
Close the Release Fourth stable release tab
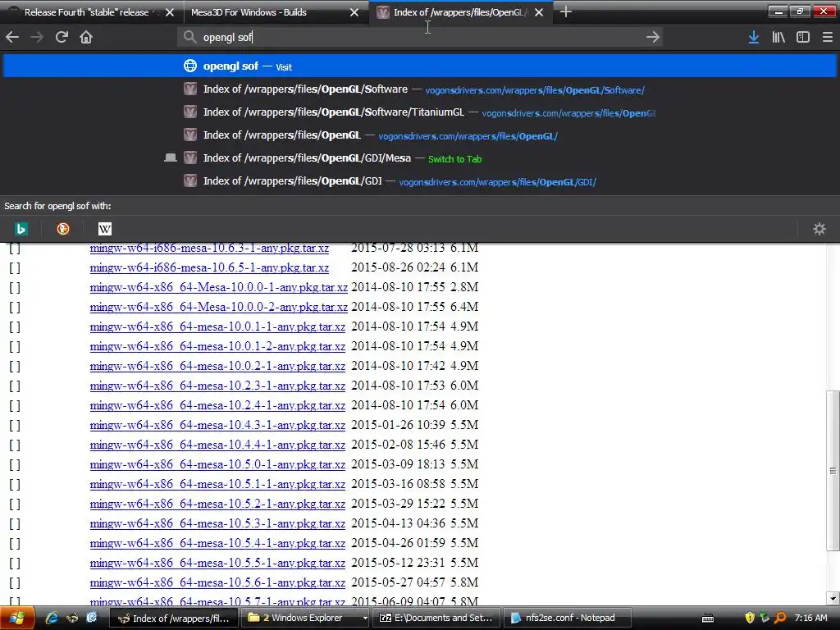coord(169,12)
